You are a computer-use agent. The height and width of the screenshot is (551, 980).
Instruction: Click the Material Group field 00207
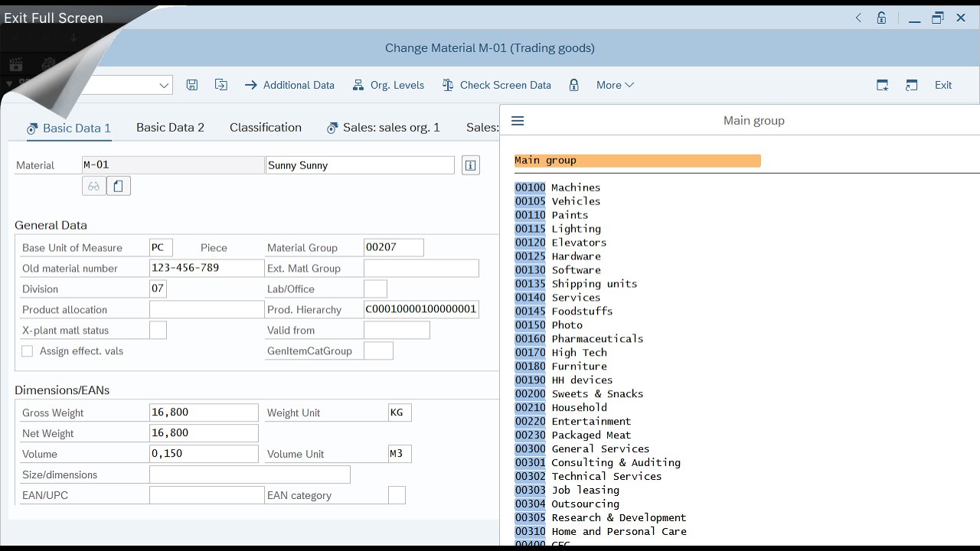click(394, 247)
